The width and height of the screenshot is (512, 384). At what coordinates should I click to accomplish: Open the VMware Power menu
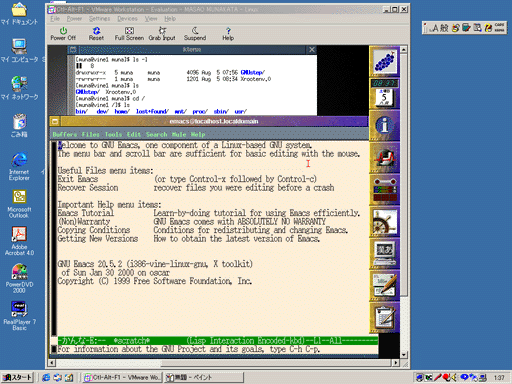point(74,19)
